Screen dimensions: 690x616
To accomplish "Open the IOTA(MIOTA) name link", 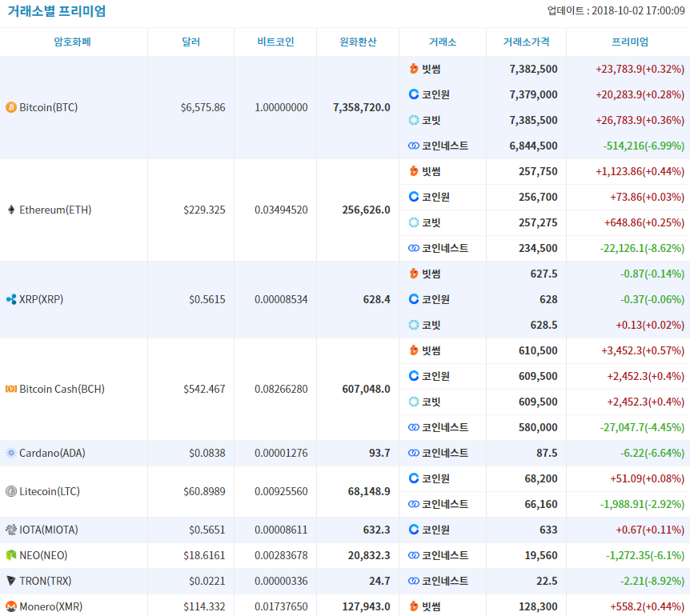I will 49,530.
